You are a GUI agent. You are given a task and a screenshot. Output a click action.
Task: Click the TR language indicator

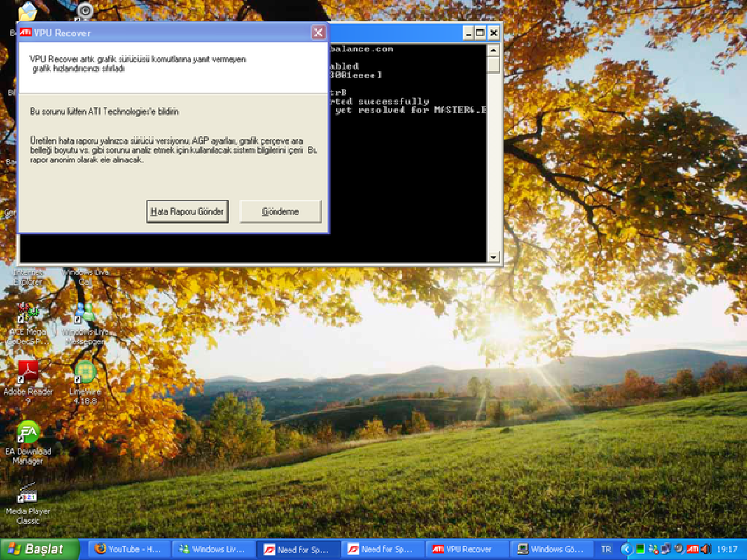tap(606, 549)
